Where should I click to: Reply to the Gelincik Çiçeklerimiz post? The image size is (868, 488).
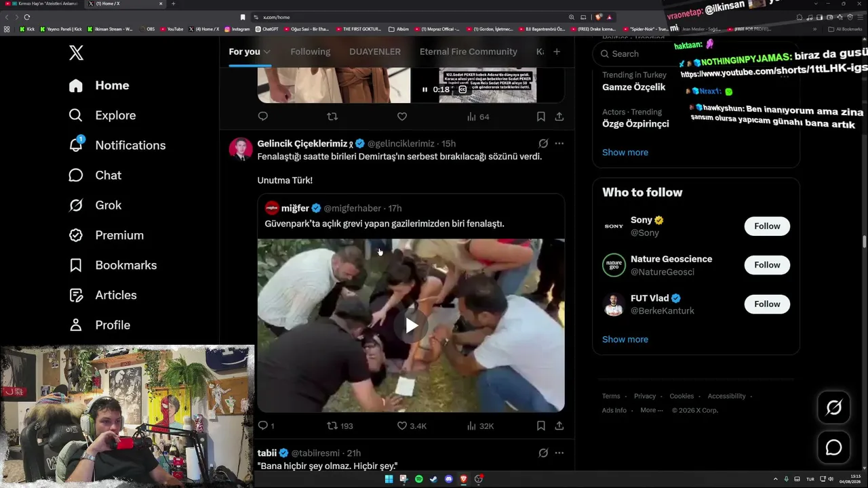coord(266,426)
